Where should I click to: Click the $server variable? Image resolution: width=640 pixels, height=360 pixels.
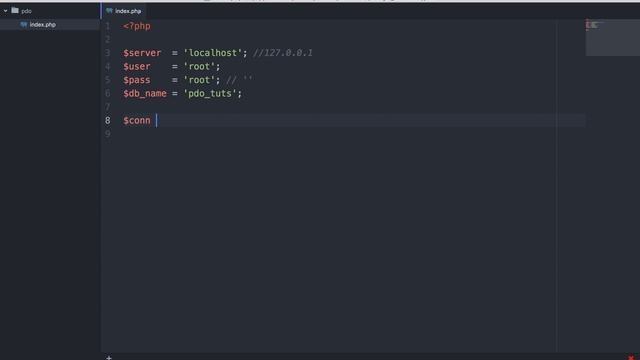[x=142, y=53]
